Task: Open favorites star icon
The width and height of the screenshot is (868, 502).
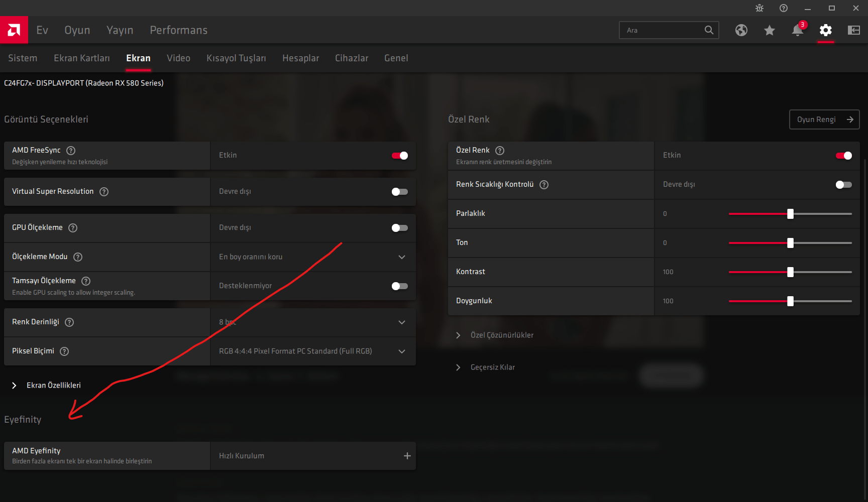Action: (770, 30)
